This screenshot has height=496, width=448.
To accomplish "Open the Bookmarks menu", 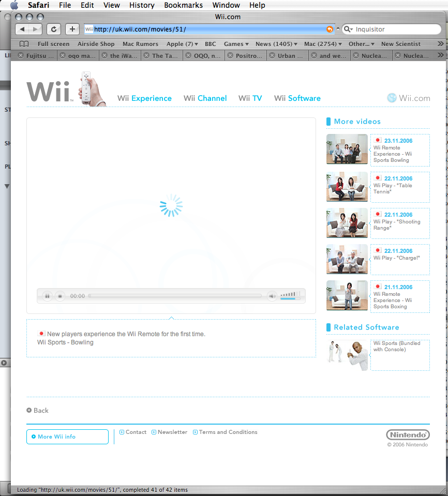I will (x=184, y=5).
